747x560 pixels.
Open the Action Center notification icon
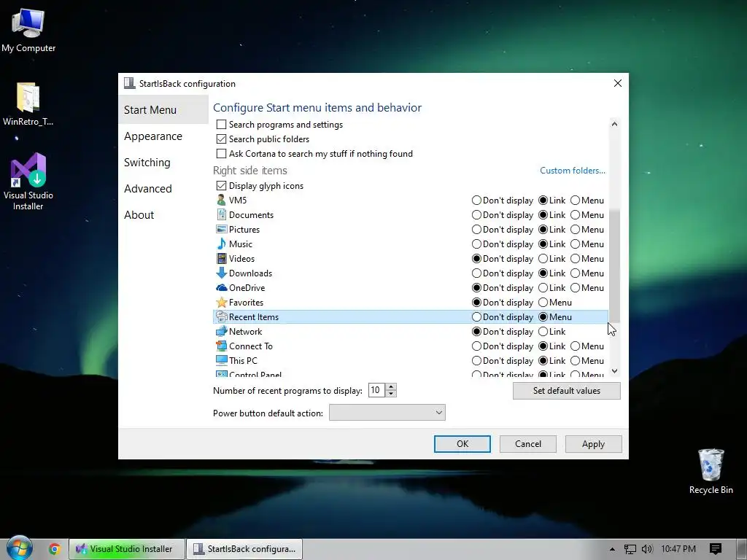[x=715, y=549]
